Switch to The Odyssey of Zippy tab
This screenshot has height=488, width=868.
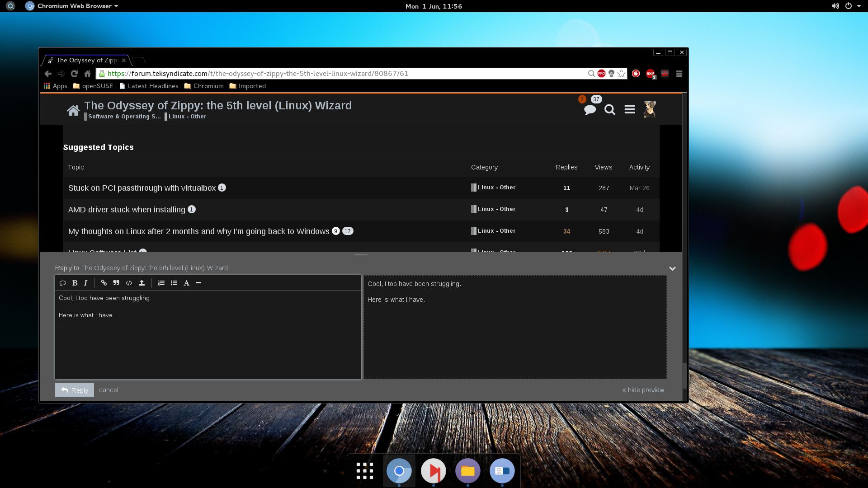click(x=86, y=60)
